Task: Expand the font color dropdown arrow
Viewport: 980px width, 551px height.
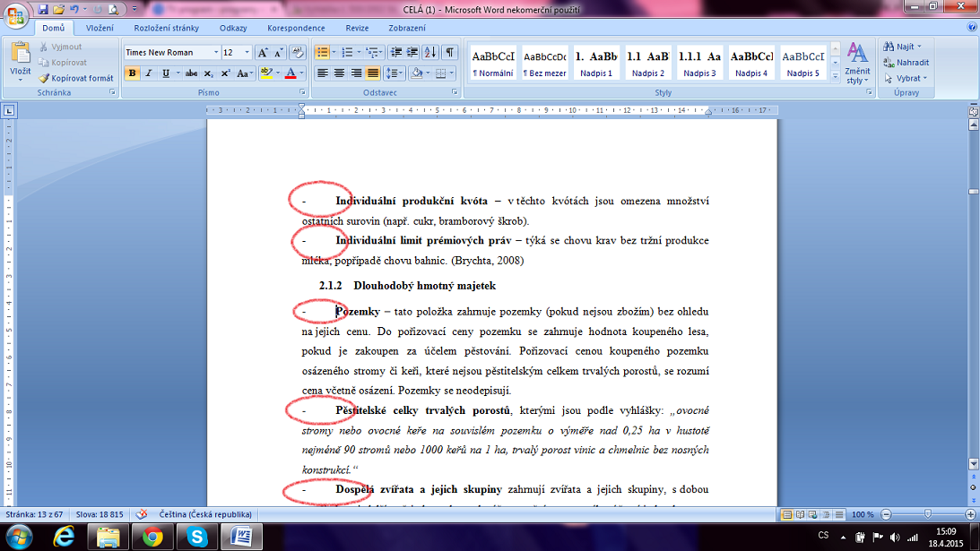Action: pyautogui.click(x=302, y=73)
